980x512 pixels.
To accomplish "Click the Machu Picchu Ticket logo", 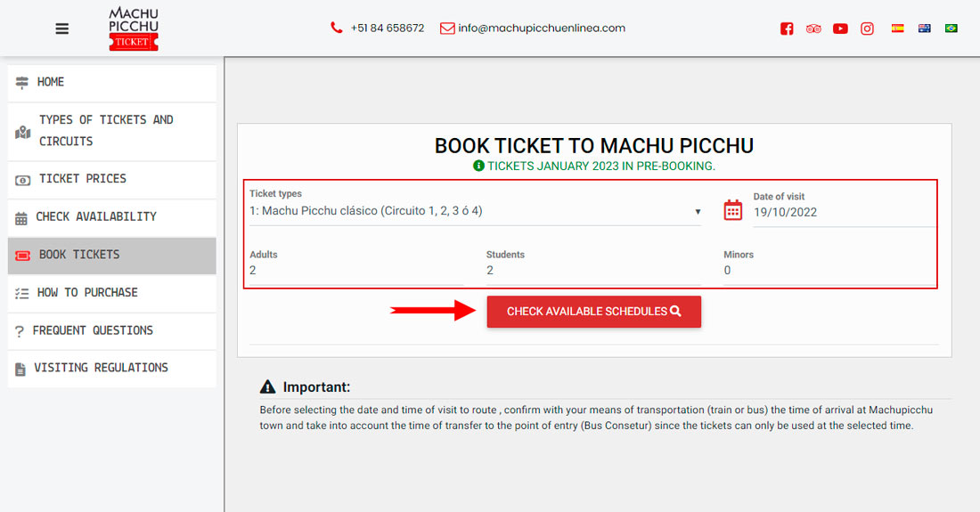I will [134, 28].
